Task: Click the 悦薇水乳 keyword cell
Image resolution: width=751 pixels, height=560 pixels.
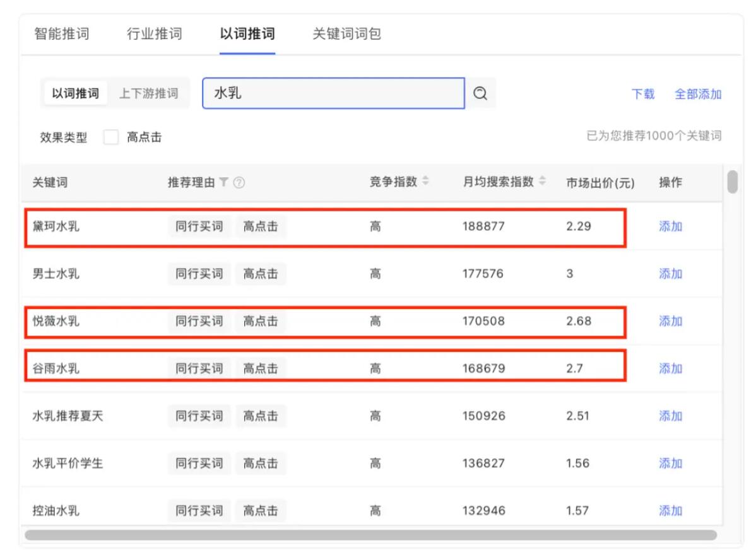Action: click(x=56, y=321)
